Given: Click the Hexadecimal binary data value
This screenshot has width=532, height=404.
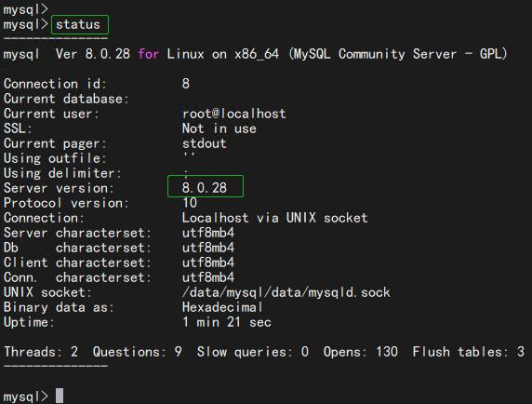Looking at the screenshot, I should [222, 307].
